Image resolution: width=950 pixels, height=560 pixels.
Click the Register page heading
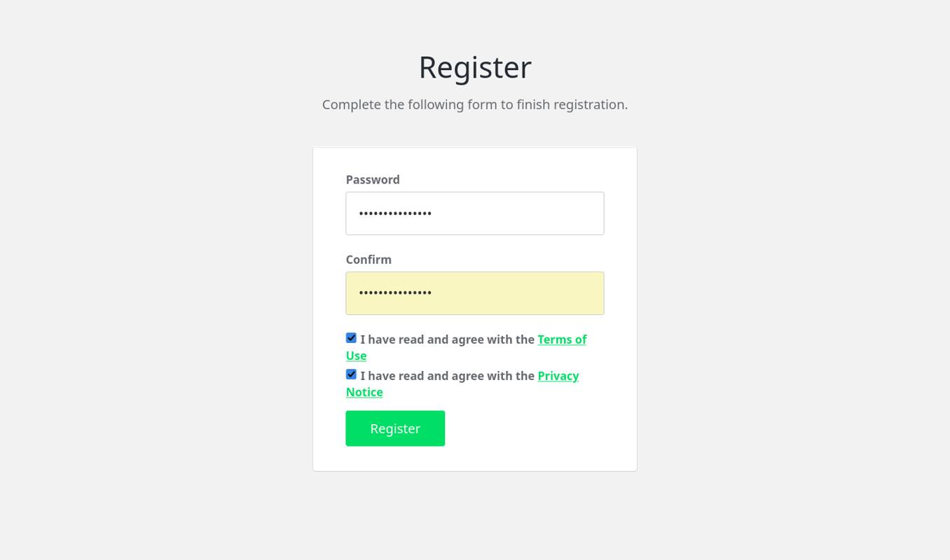pyautogui.click(x=474, y=66)
